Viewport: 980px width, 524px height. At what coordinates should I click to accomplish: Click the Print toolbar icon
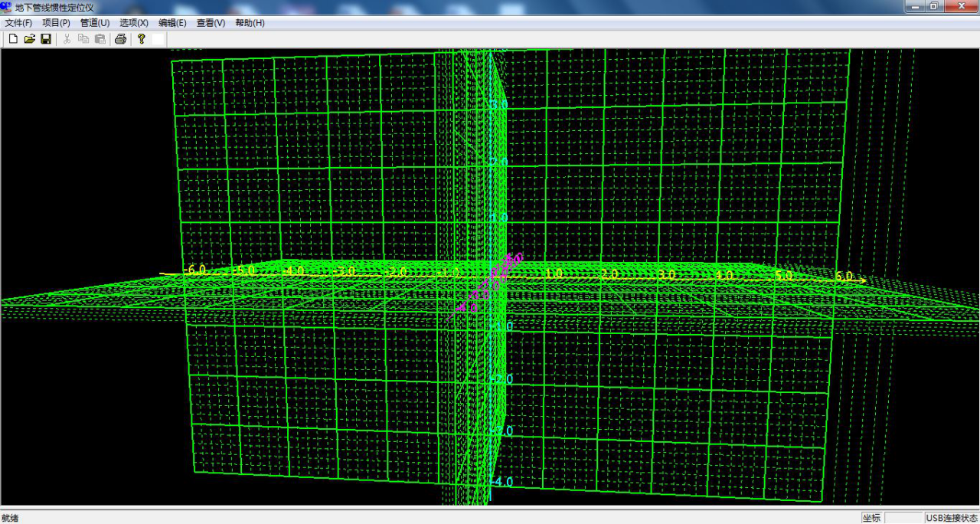(x=120, y=39)
